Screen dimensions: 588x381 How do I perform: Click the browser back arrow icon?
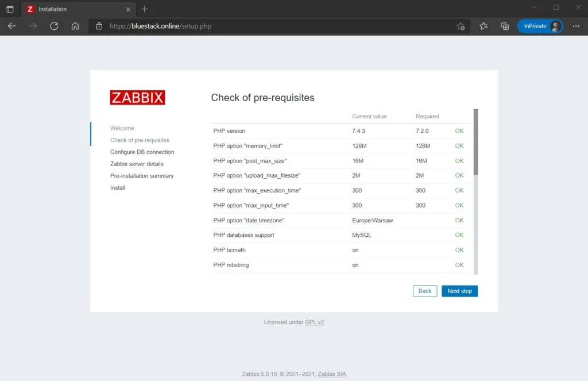pyautogui.click(x=11, y=26)
